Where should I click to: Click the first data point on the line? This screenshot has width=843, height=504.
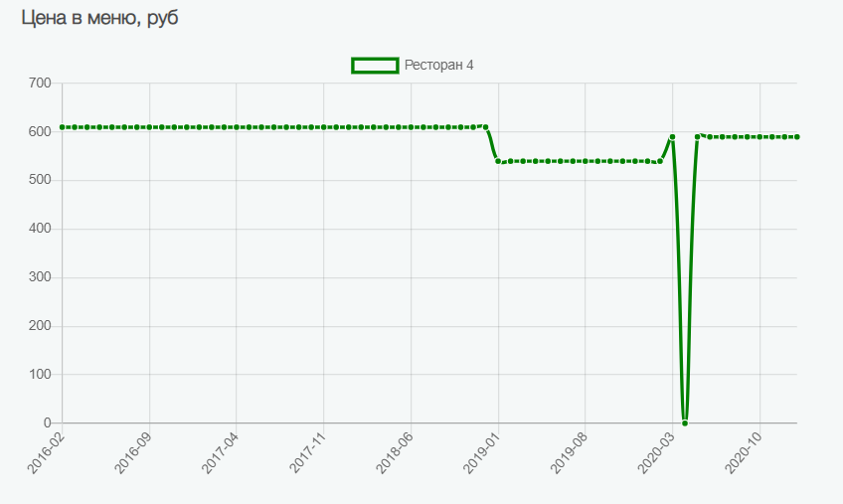tap(62, 127)
